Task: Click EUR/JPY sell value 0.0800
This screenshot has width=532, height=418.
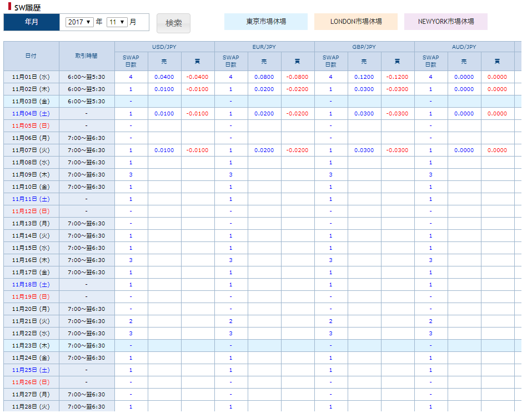Action: pos(264,77)
